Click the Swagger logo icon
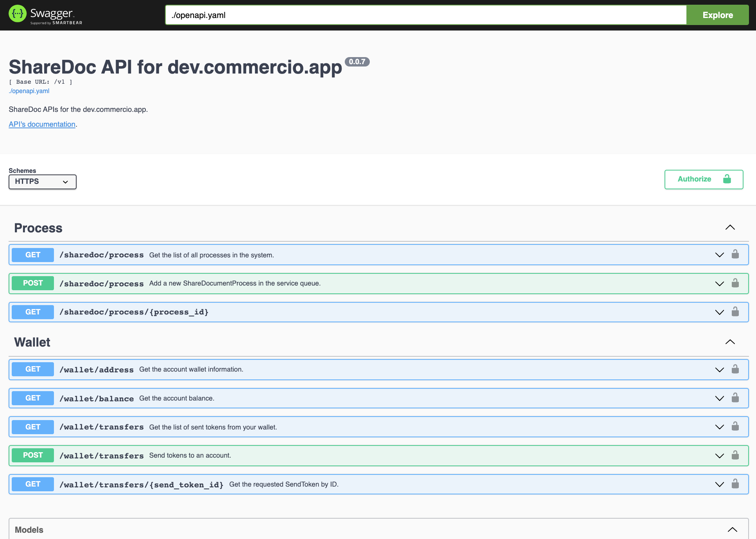756x539 pixels. tap(18, 14)
